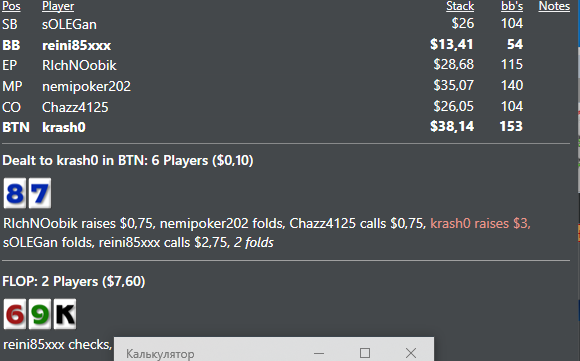Minimize the Калькулятор window
Viewport: 580px width, 361px height.
[x=319, y=353]
